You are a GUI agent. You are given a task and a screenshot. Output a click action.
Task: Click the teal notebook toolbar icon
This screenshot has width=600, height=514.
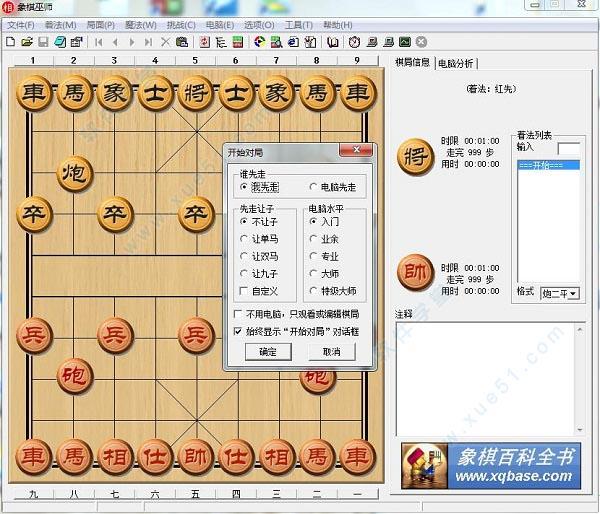60,42
